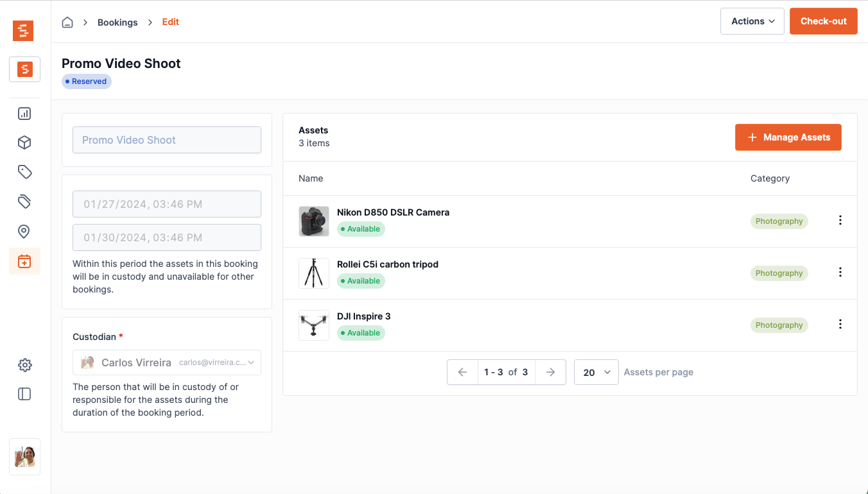Click the booking name input field
This screenshot has width=868, height=494.
pos(167,140)
